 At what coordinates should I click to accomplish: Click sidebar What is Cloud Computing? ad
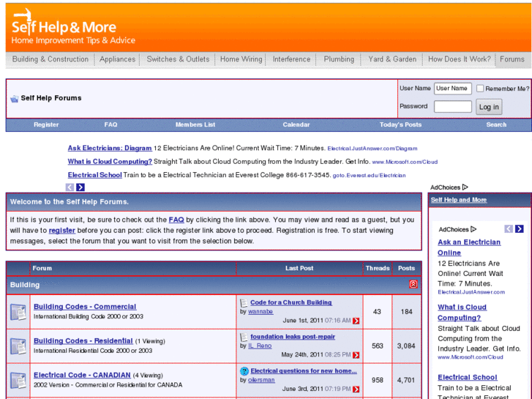pos(462,313)
